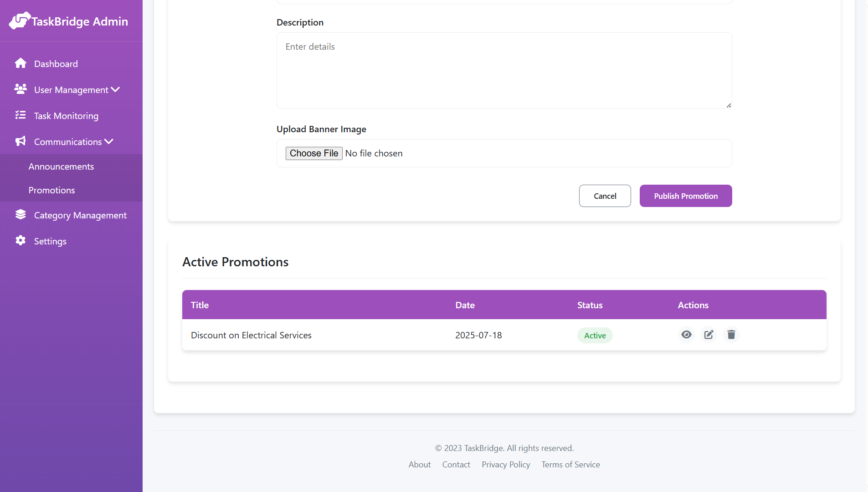Click the Communications megaphone icon
Image resolution: width=868 pixels, height=492 pixels.
21,141
